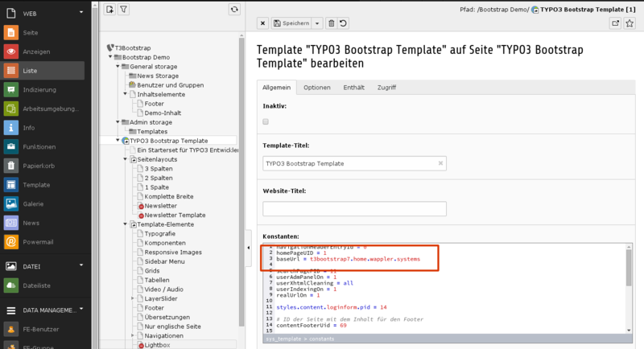644x349 pixels.
Task: Select Admin storage Templates folder
Action: [152, 131]
